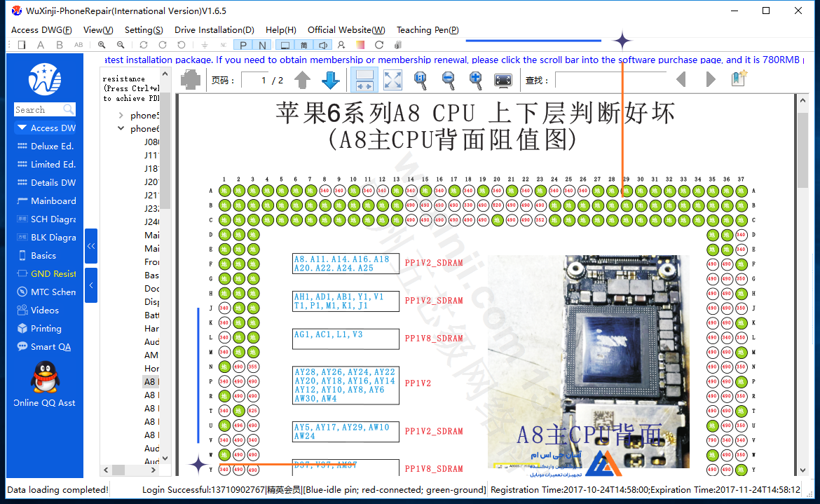
Task: Click the printer icon in PDF toolbar
Action: [191, 80]
